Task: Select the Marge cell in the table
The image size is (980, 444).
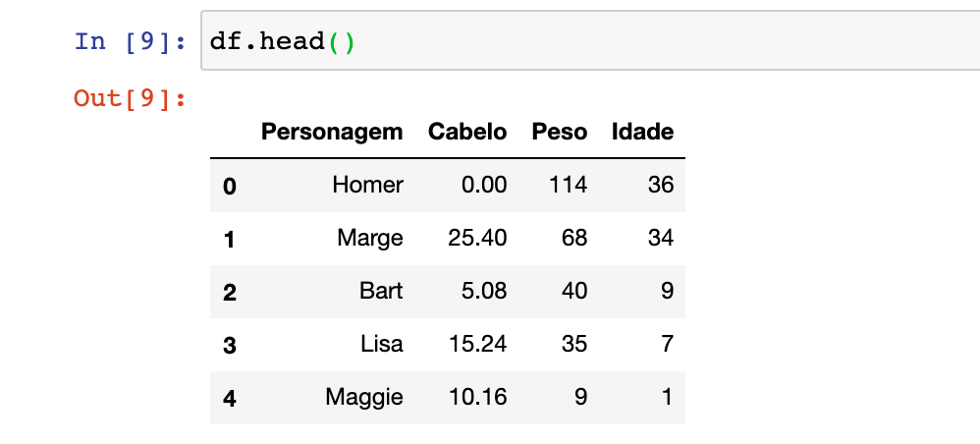Action: [x=369, y=238]
